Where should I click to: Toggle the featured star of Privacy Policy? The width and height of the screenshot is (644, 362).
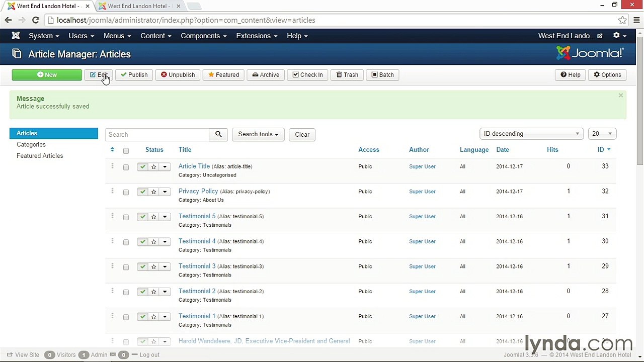[x=153, y=192]
